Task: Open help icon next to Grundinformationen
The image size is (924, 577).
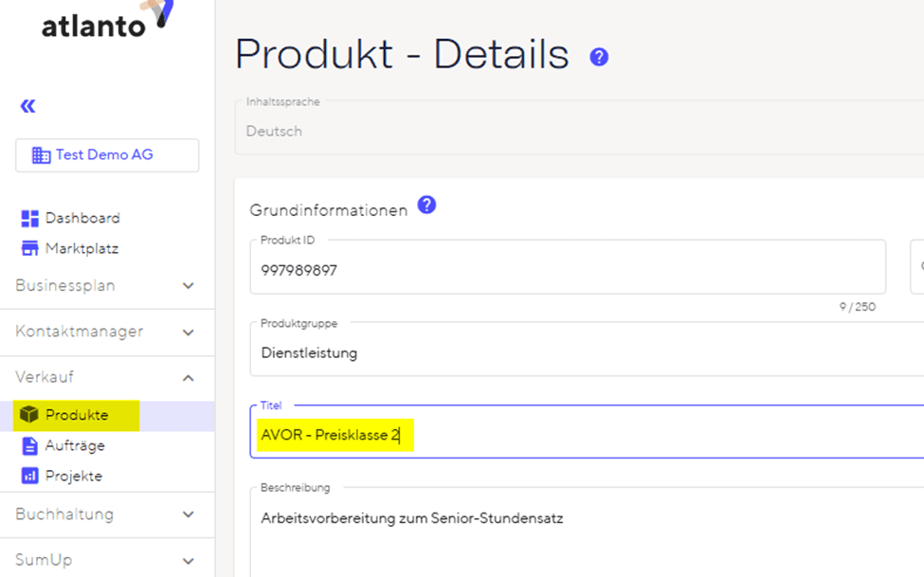Action: tap(426, 205)
